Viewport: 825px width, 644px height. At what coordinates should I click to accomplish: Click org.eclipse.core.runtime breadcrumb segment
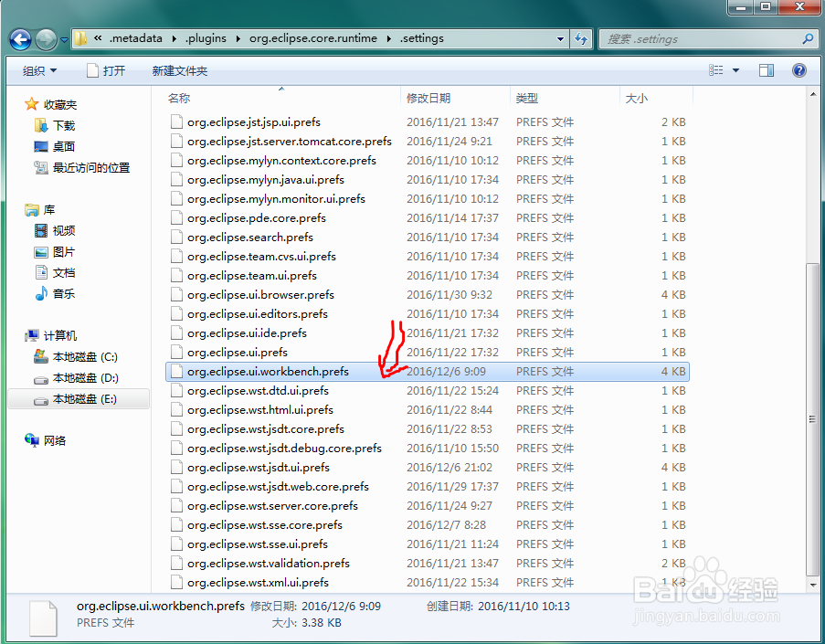pos(313,38)
